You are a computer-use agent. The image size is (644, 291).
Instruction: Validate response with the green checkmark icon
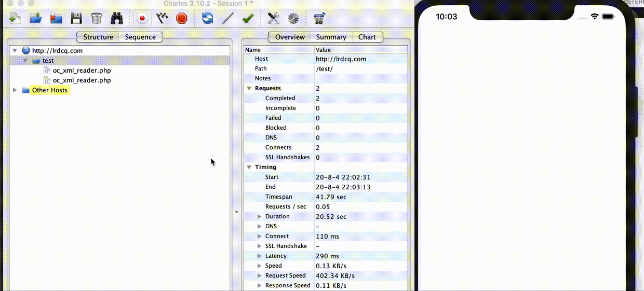[248, 19]
